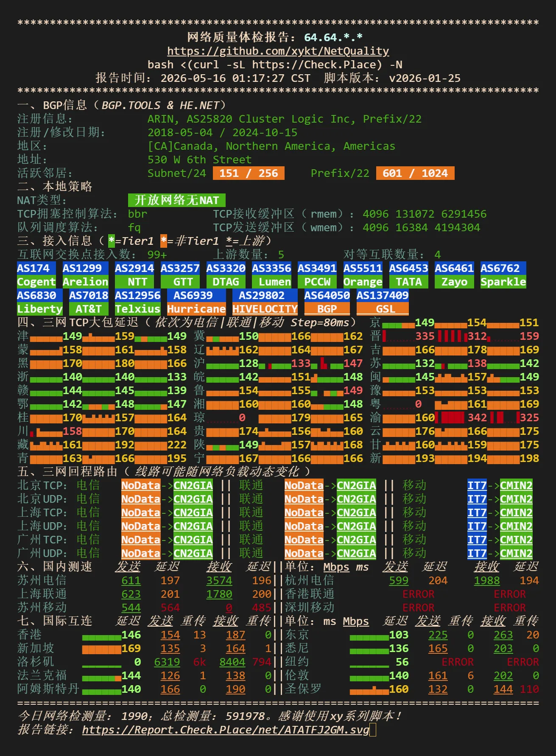
Task: Click 洛杉矶 send value 6319
Action: coord(167,662)
